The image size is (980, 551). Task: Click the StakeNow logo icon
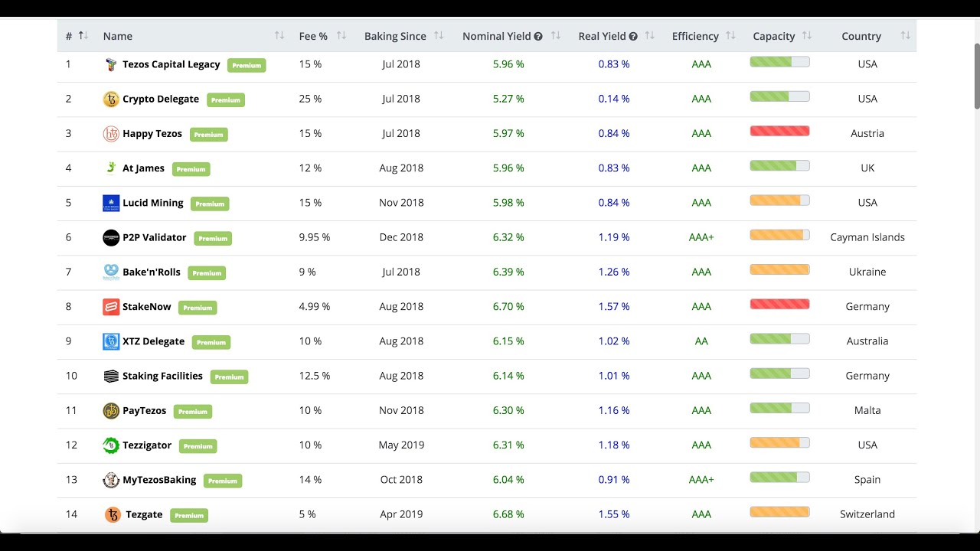(x=111, y=307)
